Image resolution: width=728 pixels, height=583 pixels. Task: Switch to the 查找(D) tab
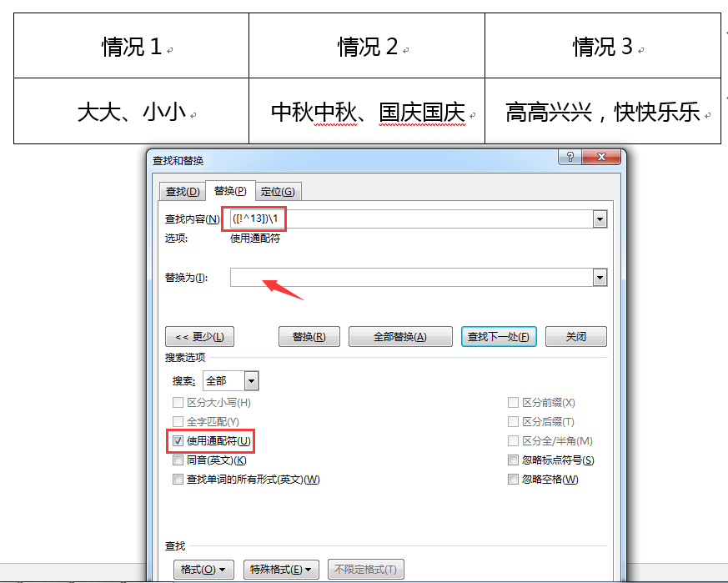(183, 191)
